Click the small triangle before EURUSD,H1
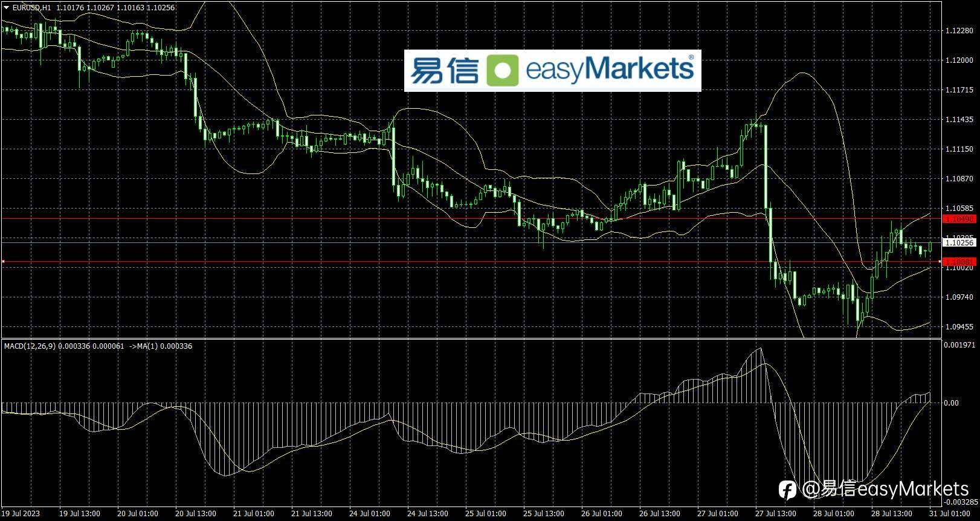The height and width of the screenshot is (521, 980). coord(7,8)
